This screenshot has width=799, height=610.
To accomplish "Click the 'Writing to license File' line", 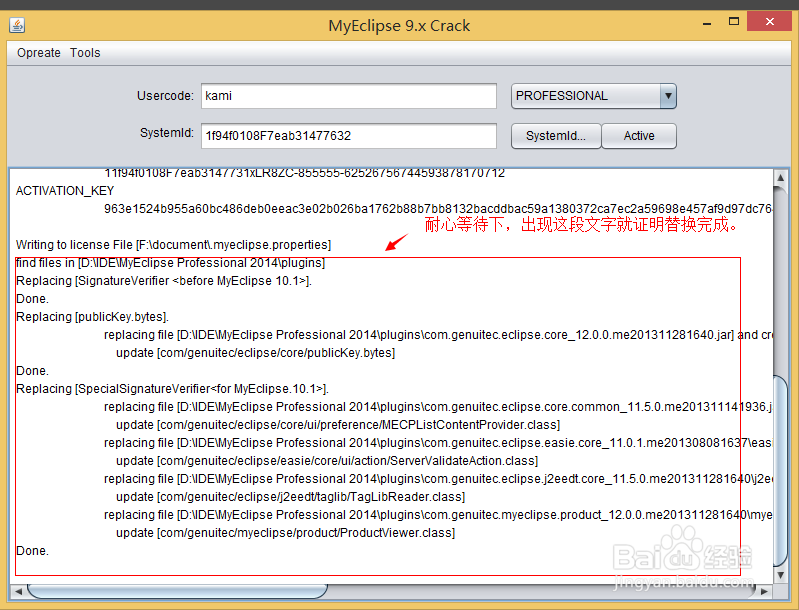I will pos(173,245).
